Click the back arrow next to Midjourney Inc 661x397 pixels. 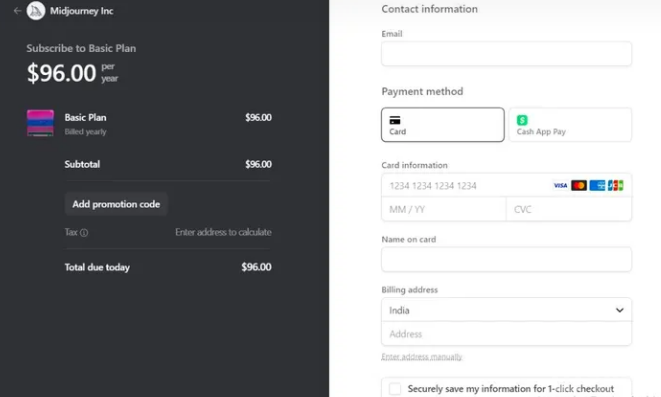[17, 11]
